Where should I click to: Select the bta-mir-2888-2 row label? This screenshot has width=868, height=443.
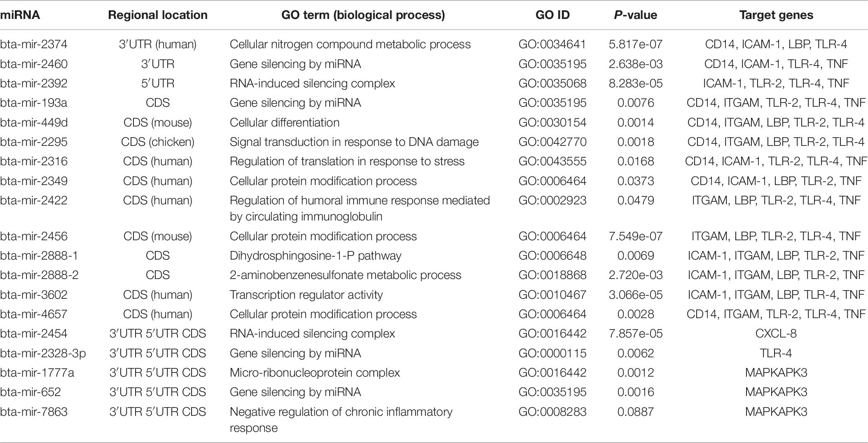(x=39, y=275)
